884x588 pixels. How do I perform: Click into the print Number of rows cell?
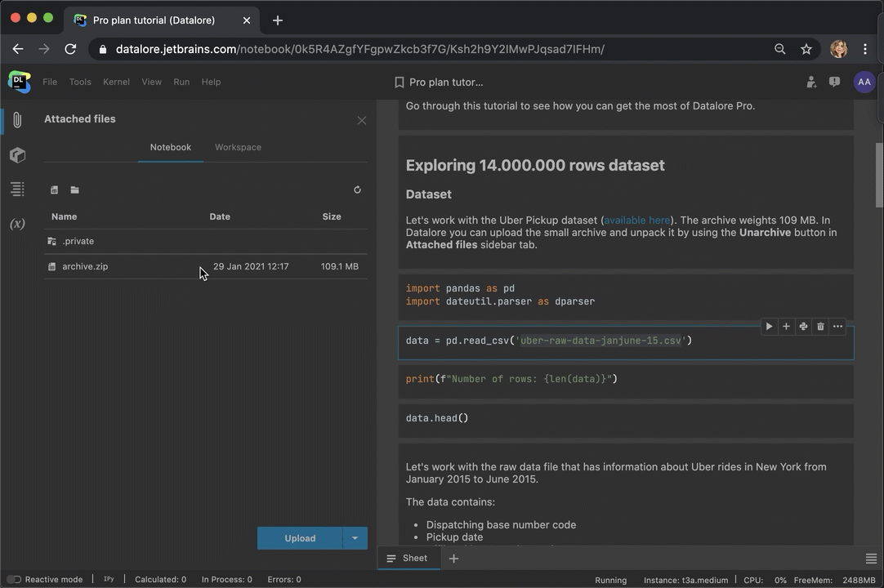coord(626,380)
